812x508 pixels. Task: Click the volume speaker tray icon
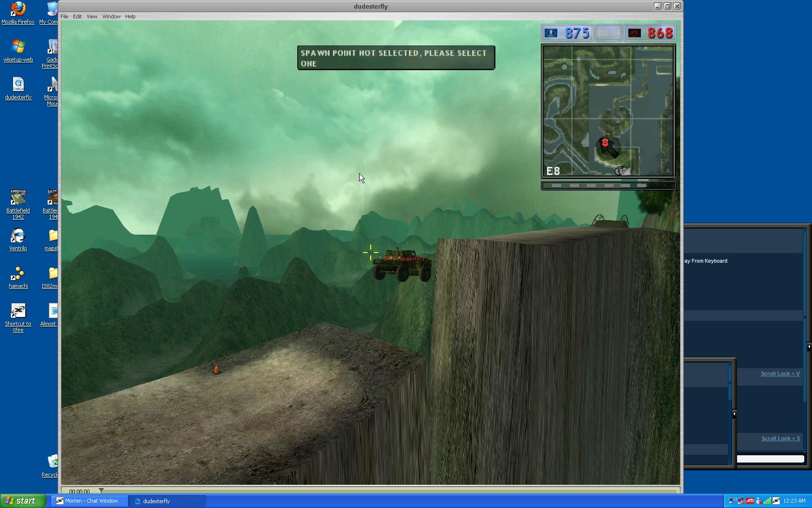click(732, 501)
